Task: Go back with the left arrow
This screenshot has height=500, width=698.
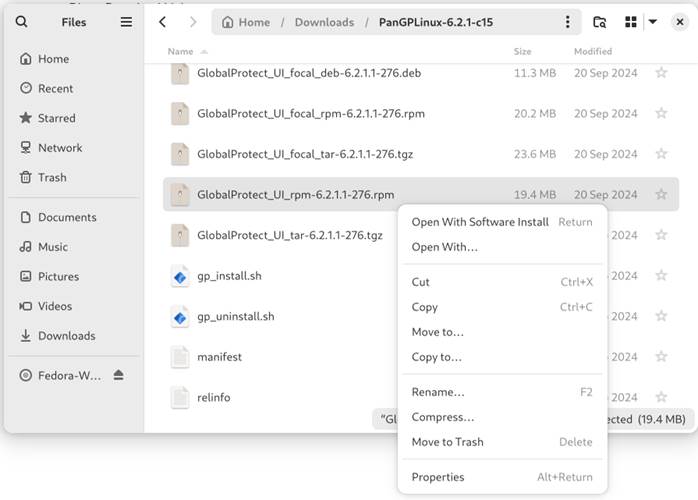Action: click(163, 22)
